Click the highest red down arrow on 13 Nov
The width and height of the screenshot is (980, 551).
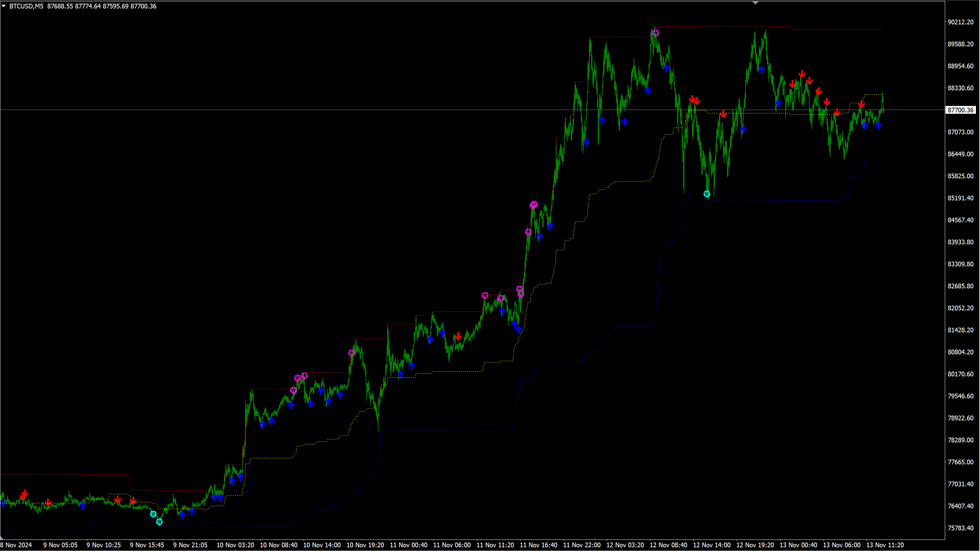coord(802,74)
